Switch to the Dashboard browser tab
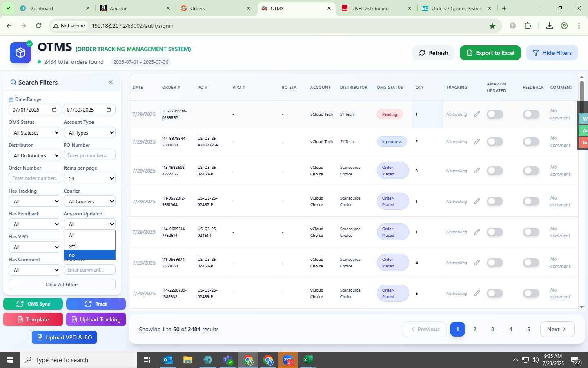The height and width of the screenshot is (368, 588). click(x=55, y=8)
